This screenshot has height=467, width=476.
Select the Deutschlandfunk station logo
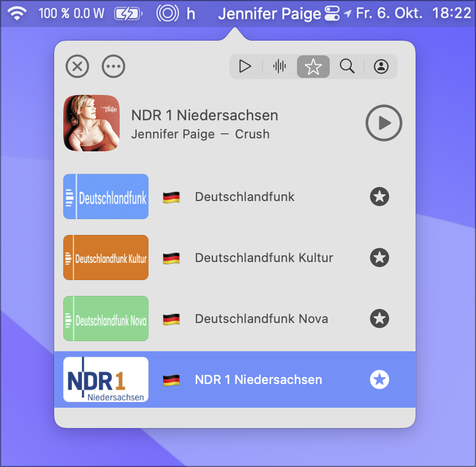(x=106, y=197)
